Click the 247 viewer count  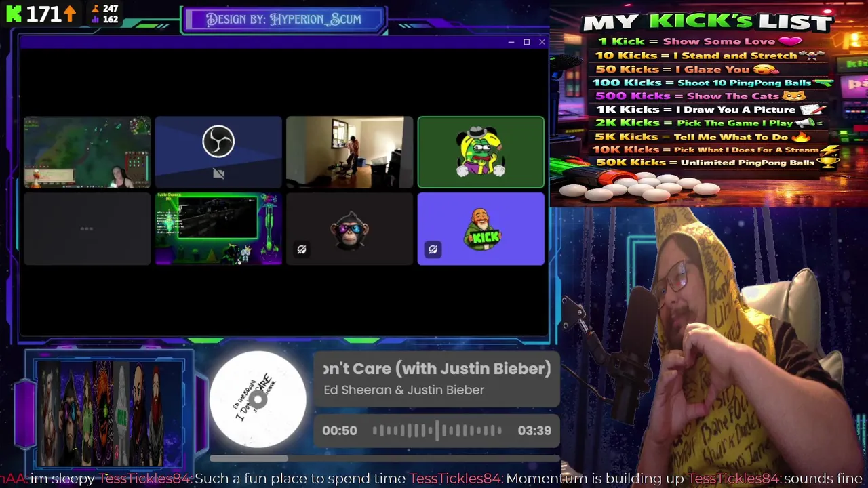[111, 9]
